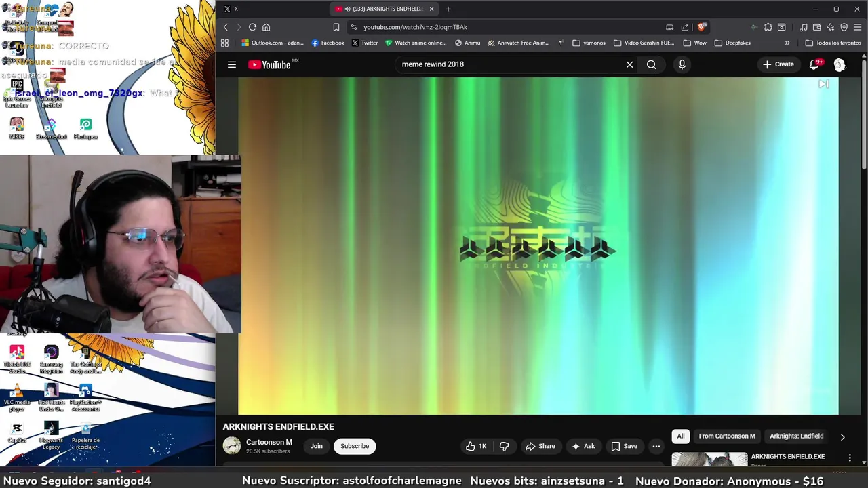
Task: Open Epic Games Launcher desktop shortcut
Action: [17, 93]
